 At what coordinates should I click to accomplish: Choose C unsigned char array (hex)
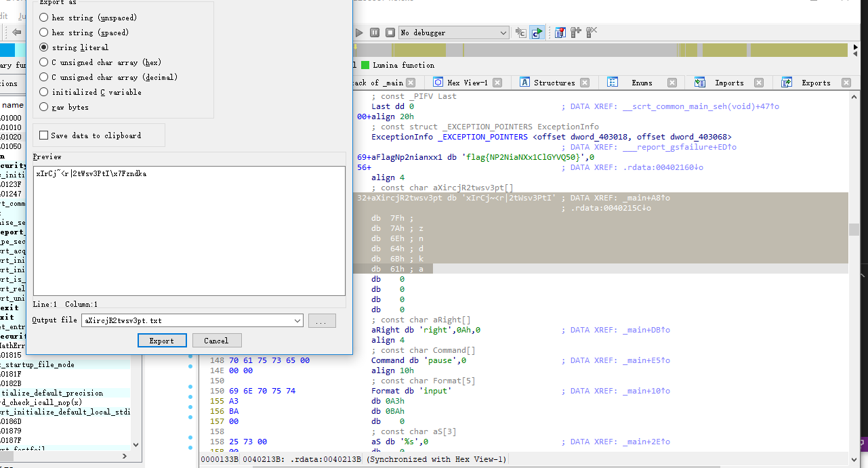coord(44,62)
